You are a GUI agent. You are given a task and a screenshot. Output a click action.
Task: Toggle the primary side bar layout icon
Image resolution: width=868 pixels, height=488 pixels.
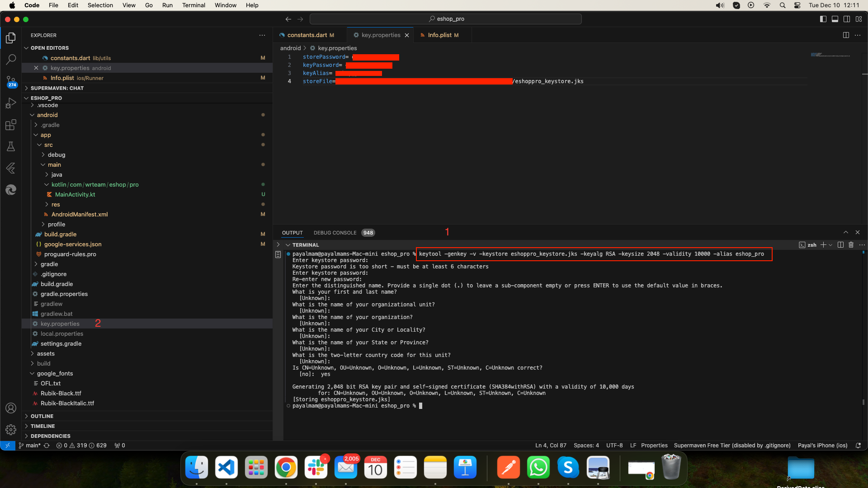(x=823, y=19)
